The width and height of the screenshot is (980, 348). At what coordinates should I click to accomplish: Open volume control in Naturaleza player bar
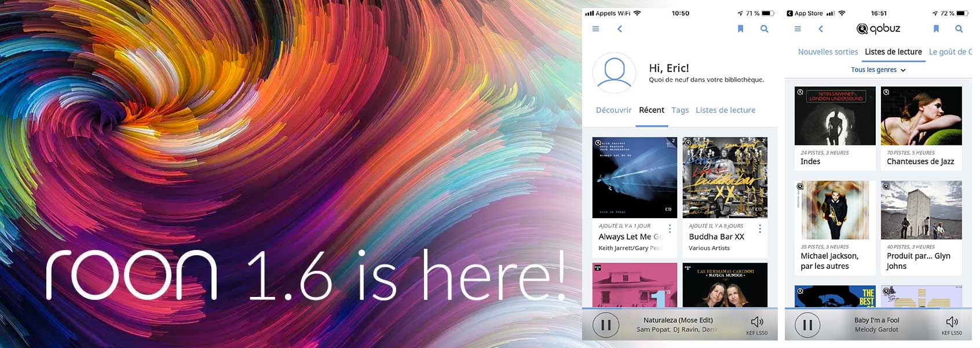point(757,322)
